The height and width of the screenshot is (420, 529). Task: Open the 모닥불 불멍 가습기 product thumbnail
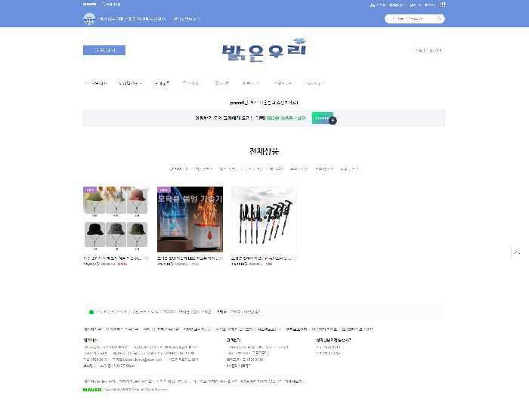pyautogui.click(x=190, y=219)
